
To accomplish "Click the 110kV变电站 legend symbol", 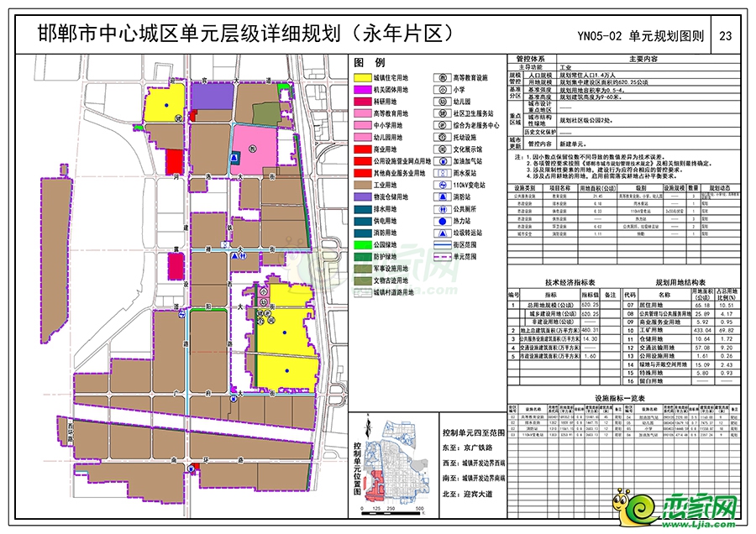I will (x=442, y=185).
